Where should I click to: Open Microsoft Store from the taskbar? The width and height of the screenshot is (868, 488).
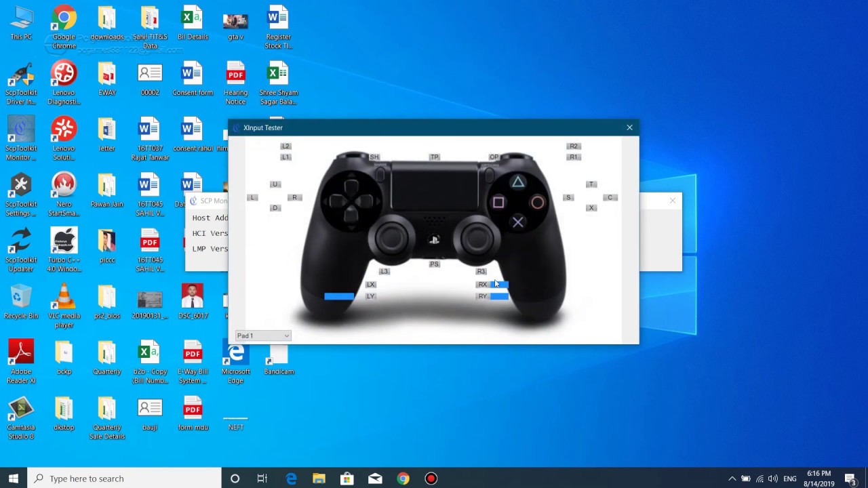347,479
